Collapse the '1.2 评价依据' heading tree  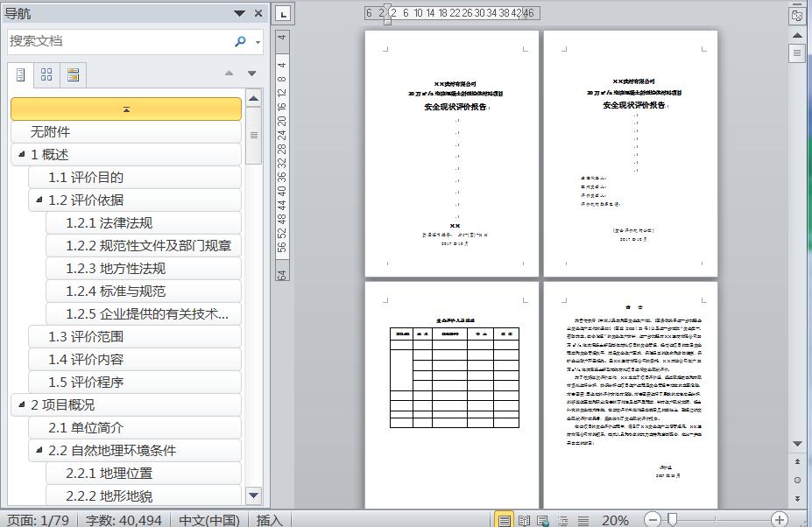click(x=39, y=200)
